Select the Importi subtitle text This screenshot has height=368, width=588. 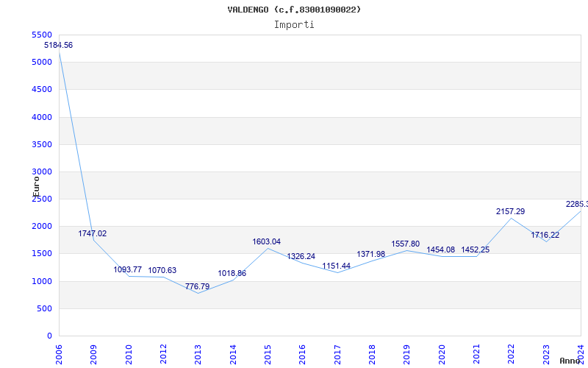(x=294, y=25)
